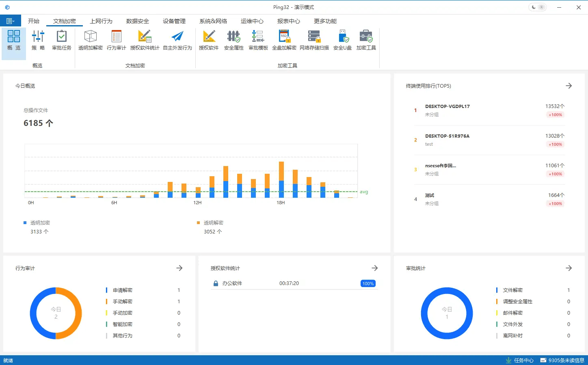
Task: Expand 终端使用排行 panel via arrow
Action: (x=569, y=86)
